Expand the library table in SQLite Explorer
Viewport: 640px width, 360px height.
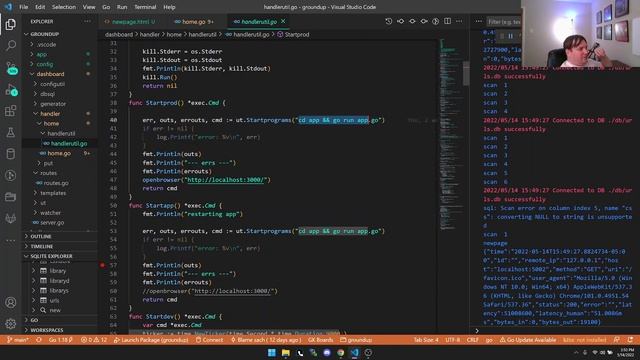58,271
